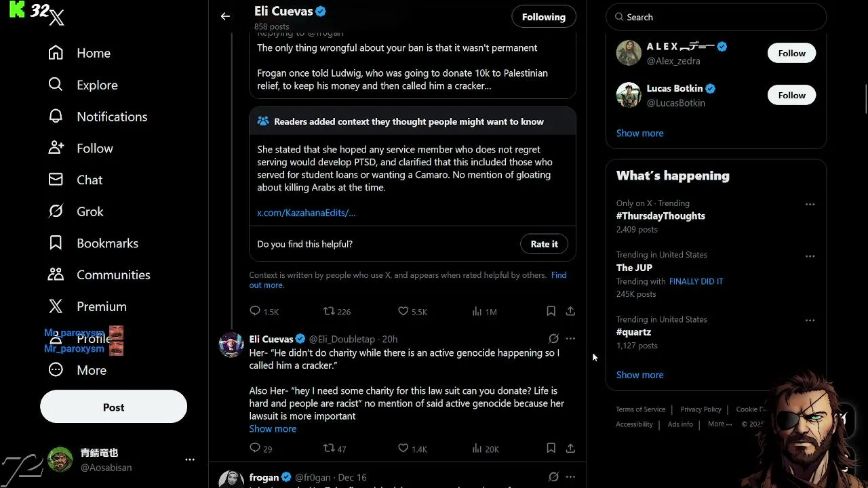Share the post with 20K views
The width and height of the screenshot is (868, 488).
[x=570, y=448]
